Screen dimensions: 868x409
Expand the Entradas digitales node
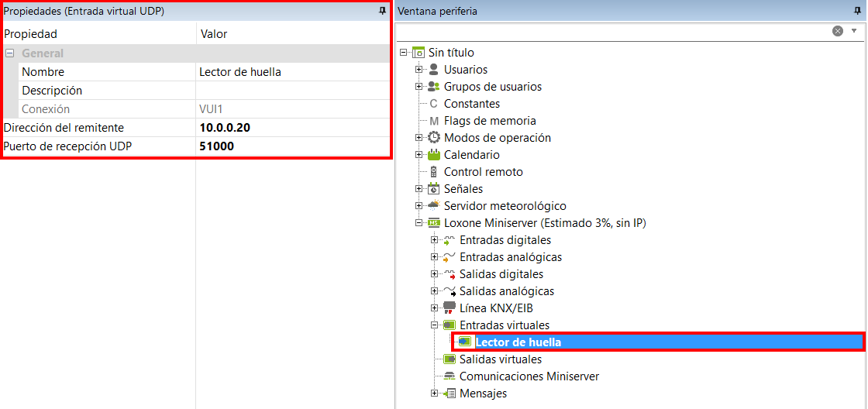(x=435, y=240)
